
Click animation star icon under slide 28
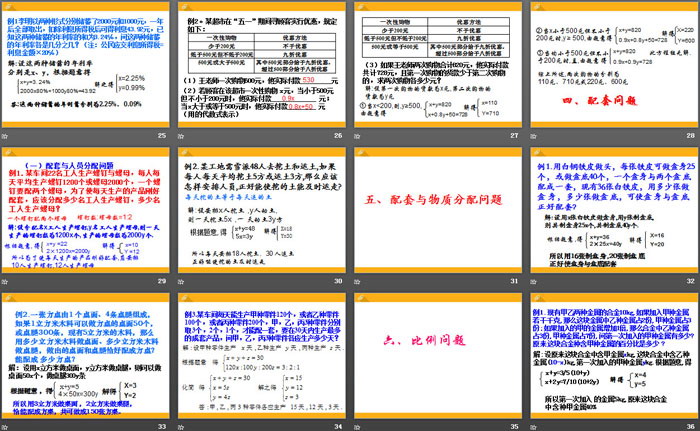[533, 136]
